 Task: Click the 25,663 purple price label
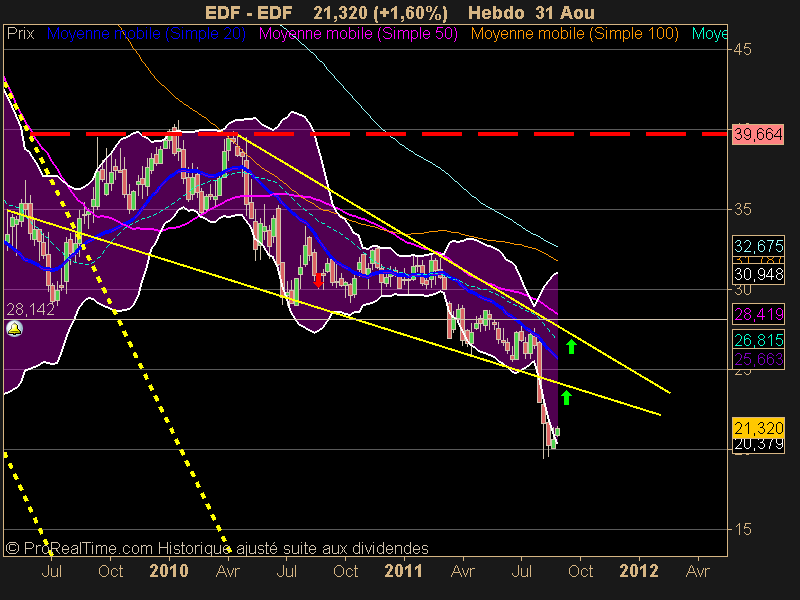758,360
